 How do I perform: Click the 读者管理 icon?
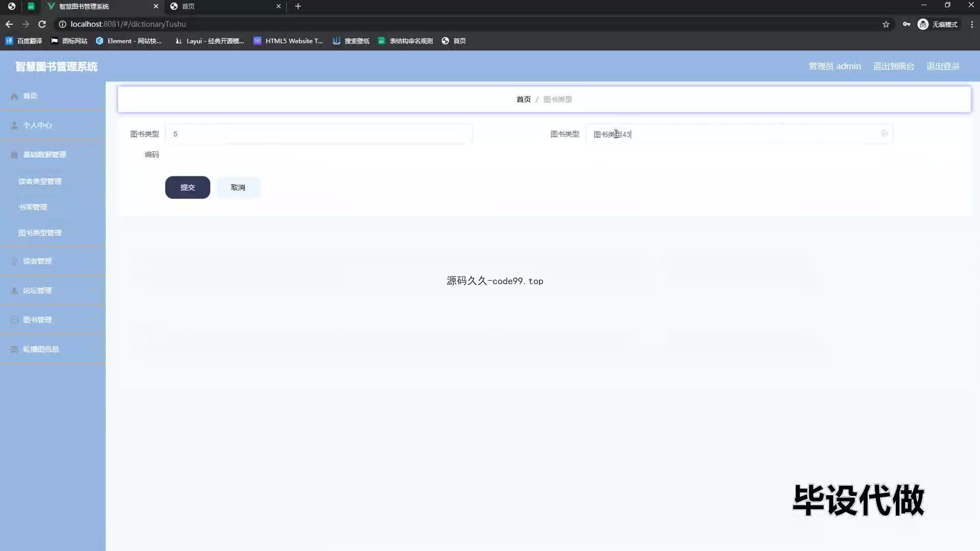pyautogui.click(x=14, y=261)
